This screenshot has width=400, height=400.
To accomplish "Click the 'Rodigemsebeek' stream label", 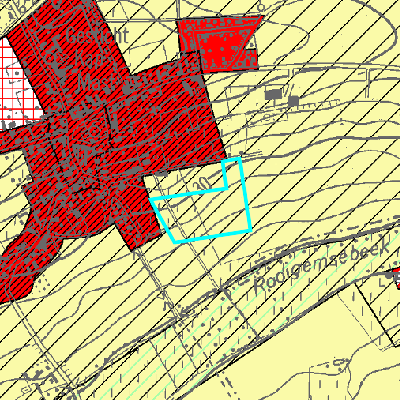I will click(x=322, y=267).
